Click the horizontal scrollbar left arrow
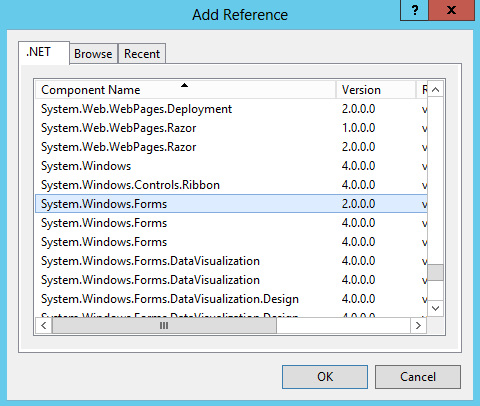Viewport: 480px width, 406px height. (x=44, y=325)
